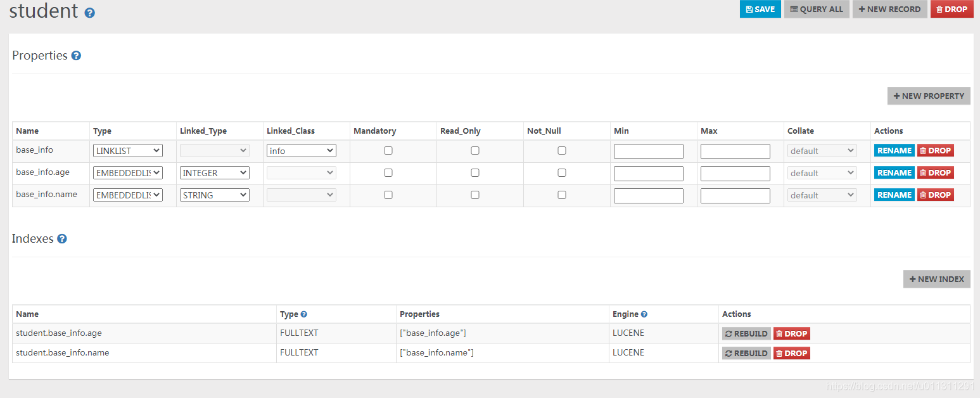This screenshot has height=398, width=980.
Task: Create a new record with NEW RECORD
Action: pos(889,9)
